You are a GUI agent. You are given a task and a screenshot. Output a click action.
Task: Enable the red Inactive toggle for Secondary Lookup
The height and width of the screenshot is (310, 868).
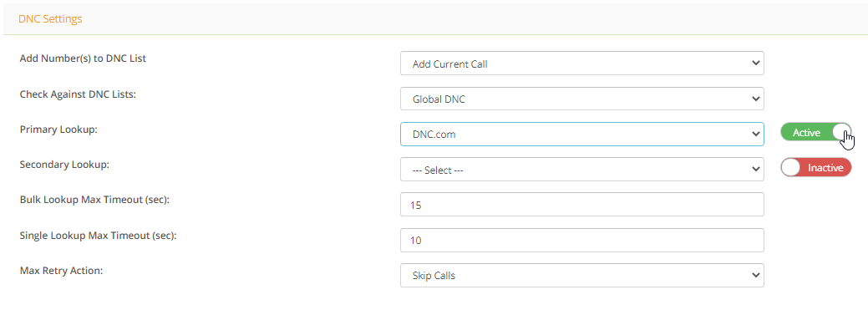pyautogui.click(x=816, y=168)
